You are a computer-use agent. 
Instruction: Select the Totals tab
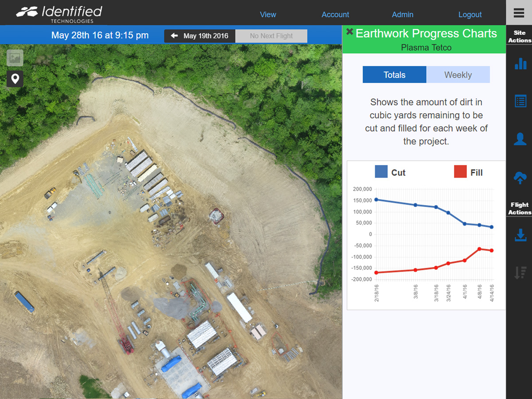click(394, 75)
